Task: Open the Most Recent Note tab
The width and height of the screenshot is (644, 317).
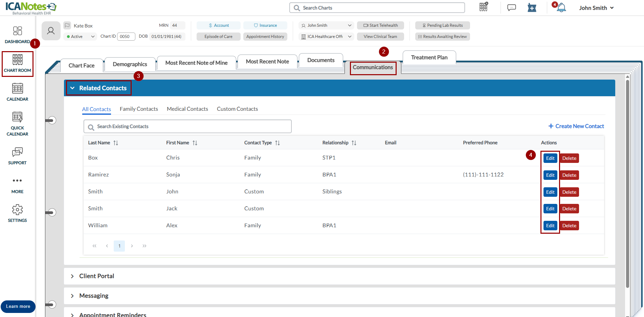Action: (x=267, y=62)
